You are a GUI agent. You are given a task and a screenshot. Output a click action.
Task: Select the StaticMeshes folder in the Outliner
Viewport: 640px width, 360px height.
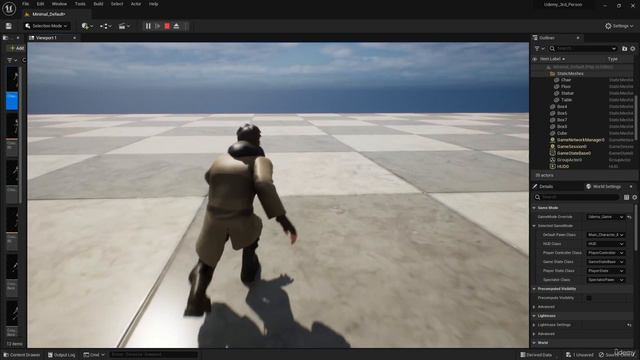(x=583, y=74)
